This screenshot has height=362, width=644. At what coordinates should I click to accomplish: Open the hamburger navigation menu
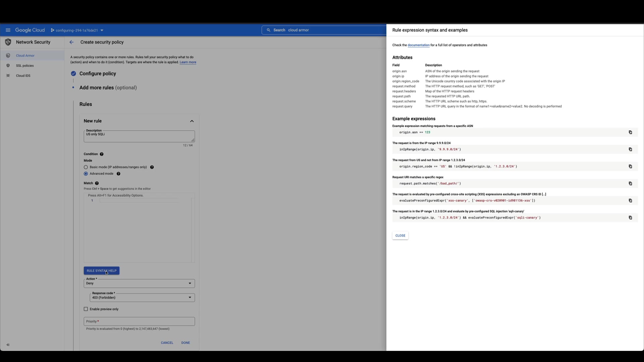[8, 30]
